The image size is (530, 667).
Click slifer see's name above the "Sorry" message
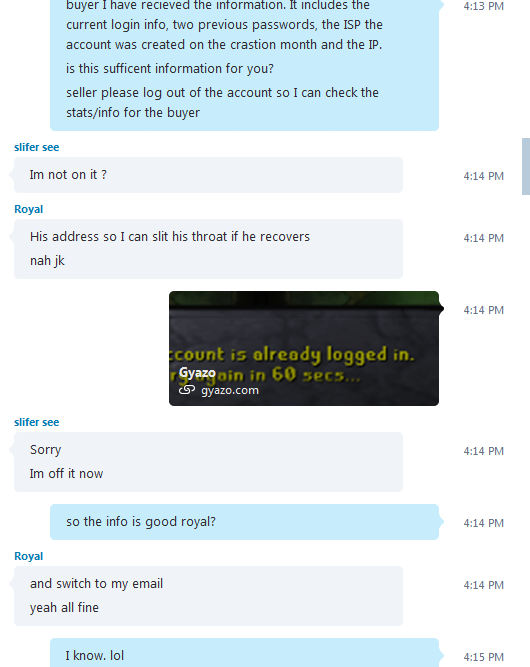(37, 422)
